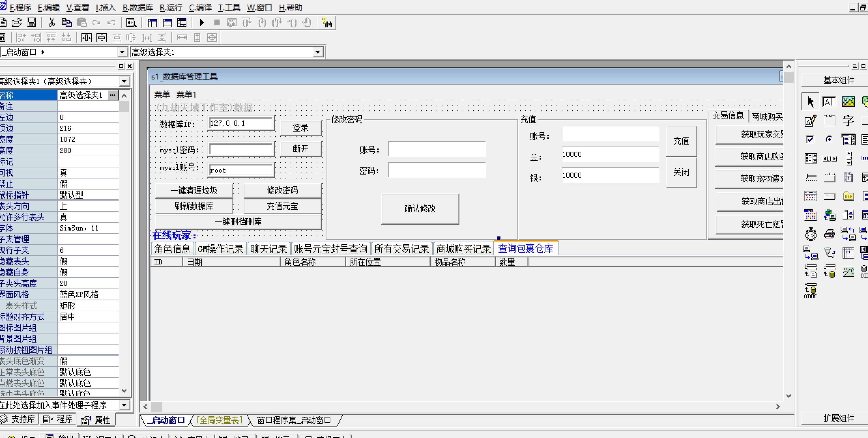This screenshot has height=438, width=868.
Task: Select the color picker grid component icon
Action: pyautogui.click(x=810, y=215)
